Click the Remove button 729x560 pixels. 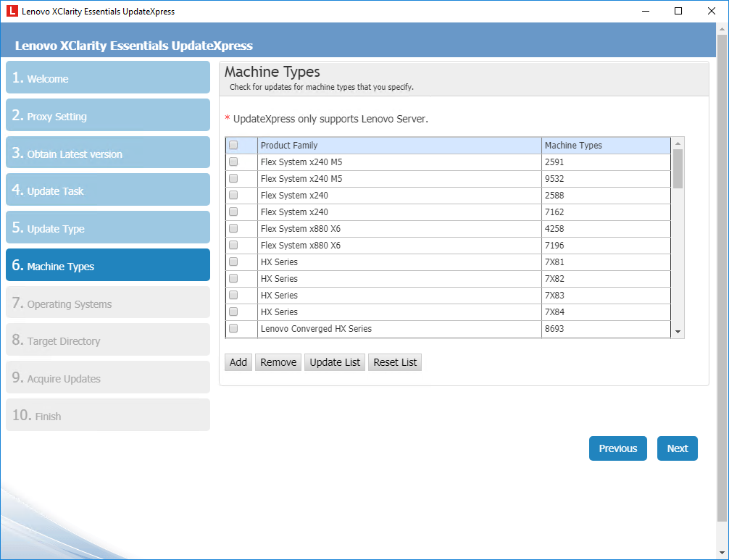(x=278, y=362)
